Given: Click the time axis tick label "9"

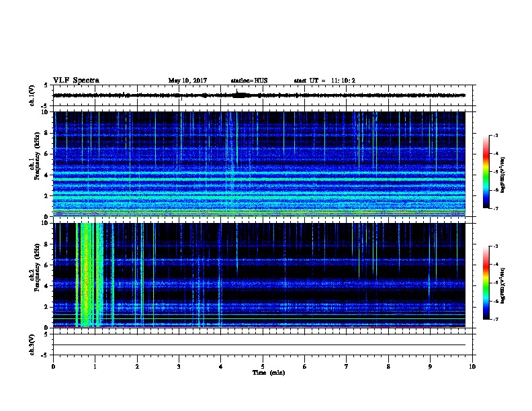Looking at the screenshot, I should tap(430, 366).
